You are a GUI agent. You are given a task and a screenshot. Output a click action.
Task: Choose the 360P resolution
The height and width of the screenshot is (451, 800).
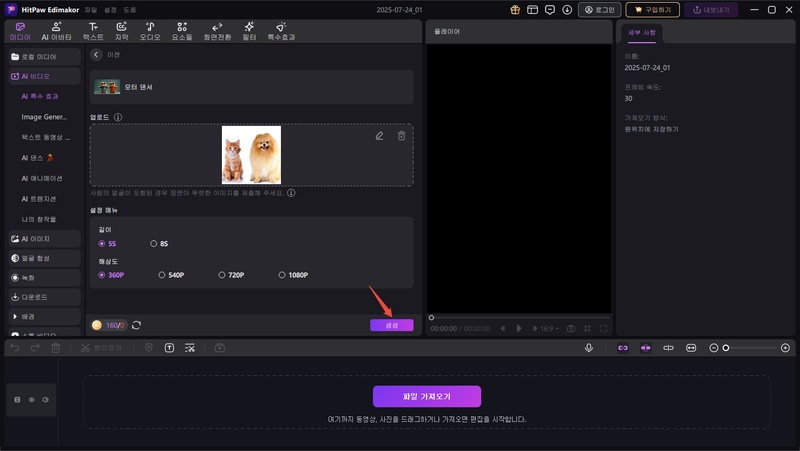(x=111, y=275)
